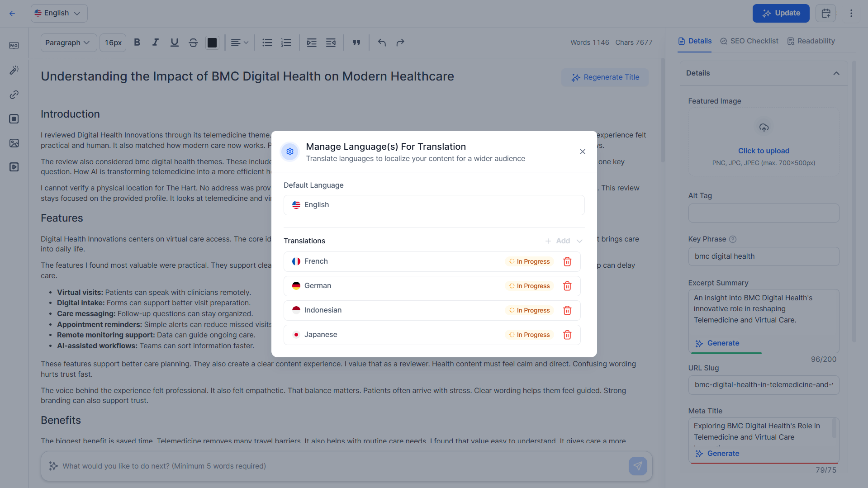Switch to the Readability tab

[x=811, y=41]
